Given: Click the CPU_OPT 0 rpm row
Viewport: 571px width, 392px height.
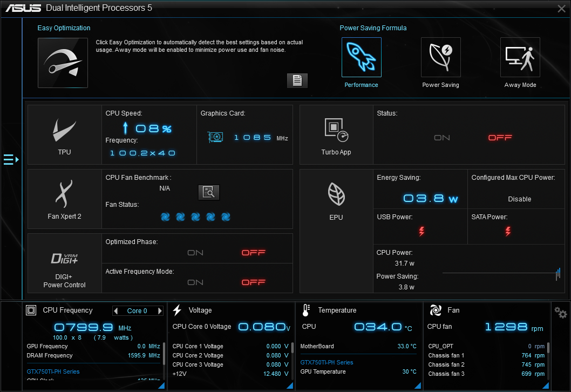Looking at the screenshot, I should 486,347.
